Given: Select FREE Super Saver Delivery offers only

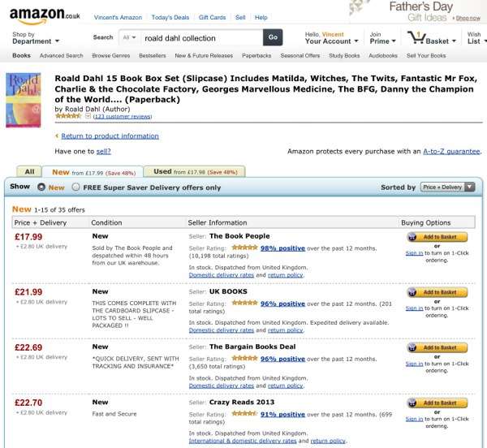Looking at the screenshot, I should coord(76,187).
